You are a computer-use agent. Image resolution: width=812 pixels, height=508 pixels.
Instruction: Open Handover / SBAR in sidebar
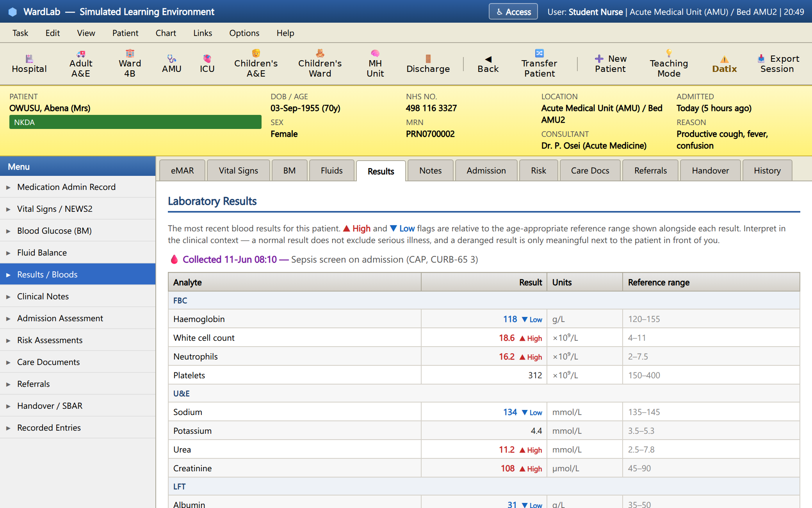[78, 406]
